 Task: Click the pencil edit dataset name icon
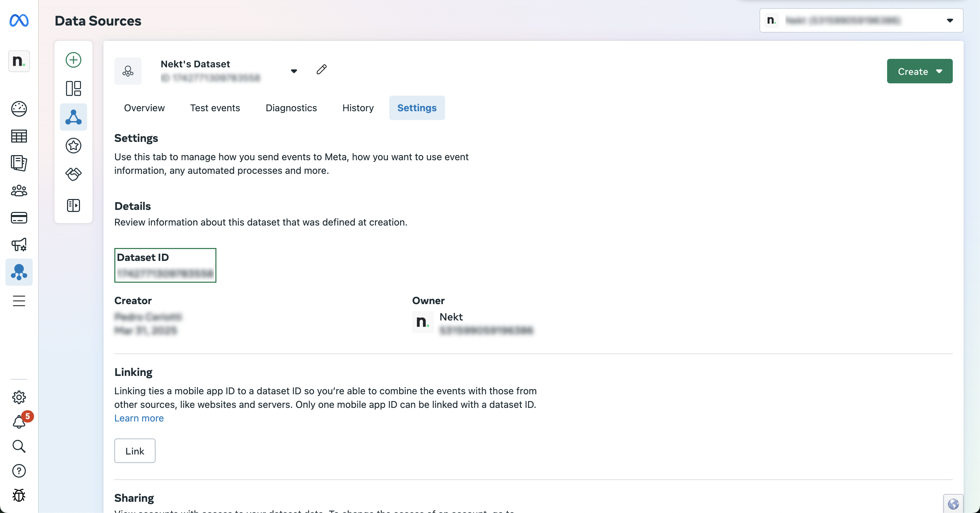pos(322,69)
